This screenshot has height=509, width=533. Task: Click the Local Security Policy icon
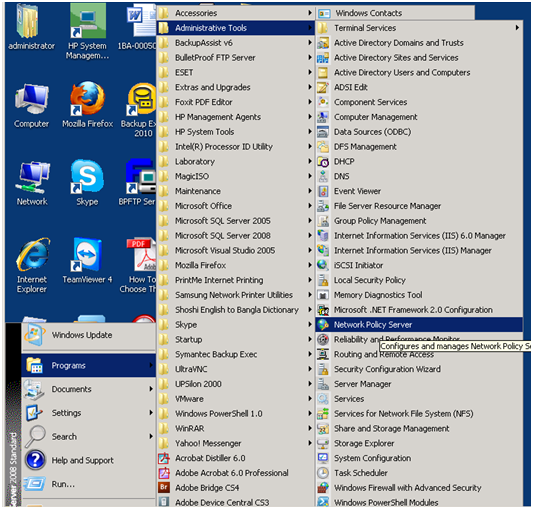(x=323, y=280)
